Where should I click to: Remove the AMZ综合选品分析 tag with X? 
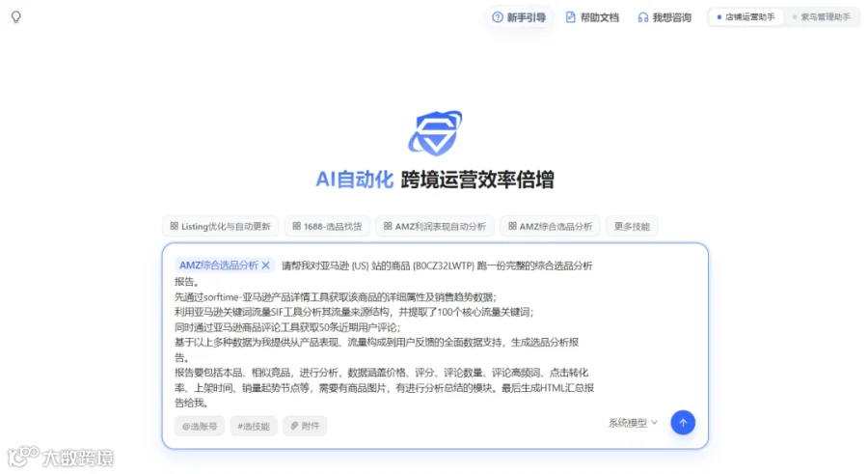[x=266, y=265]
